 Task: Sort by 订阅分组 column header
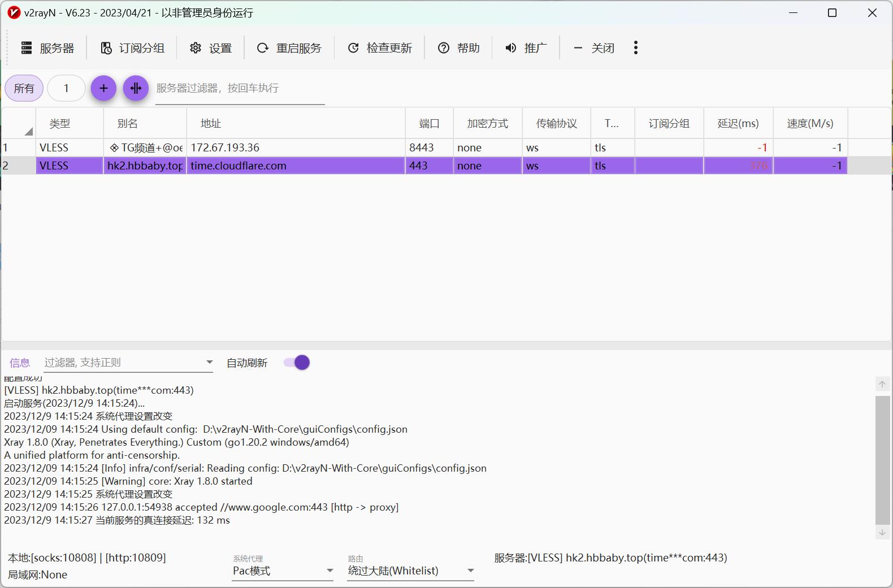(669, 124)
